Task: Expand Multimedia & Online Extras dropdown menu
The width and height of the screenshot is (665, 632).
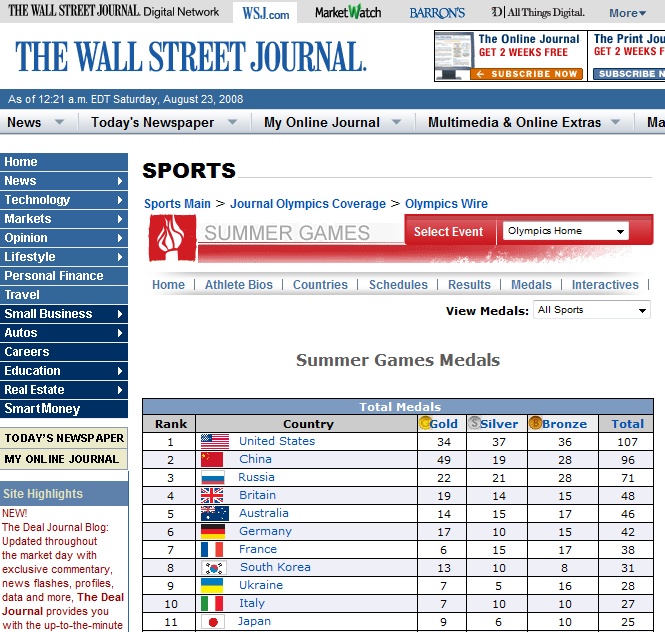Action: click(x=615, y=122)
